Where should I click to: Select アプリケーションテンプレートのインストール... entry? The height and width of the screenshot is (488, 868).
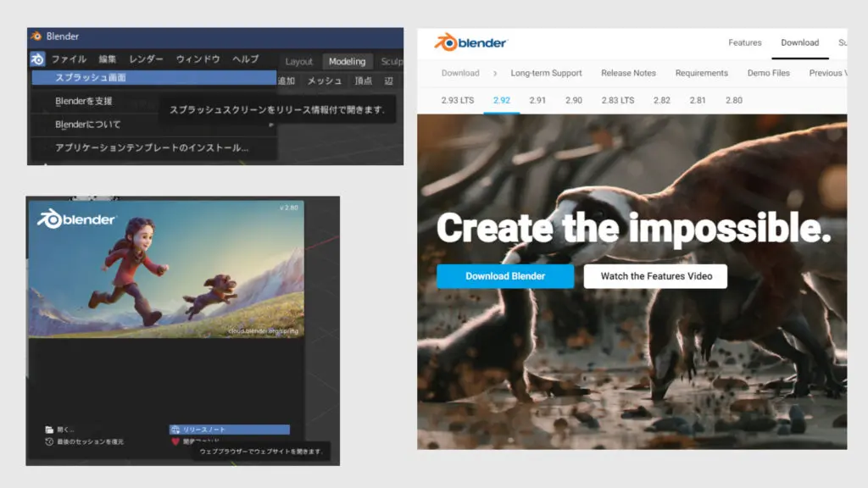pyautogui.click(x=154, y=147)
